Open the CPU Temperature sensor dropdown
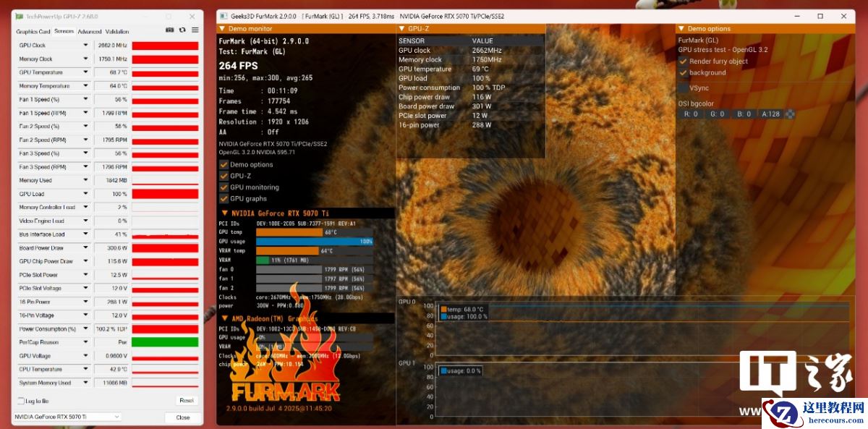Screen dimensions: 868x429 tap(86, 369)
